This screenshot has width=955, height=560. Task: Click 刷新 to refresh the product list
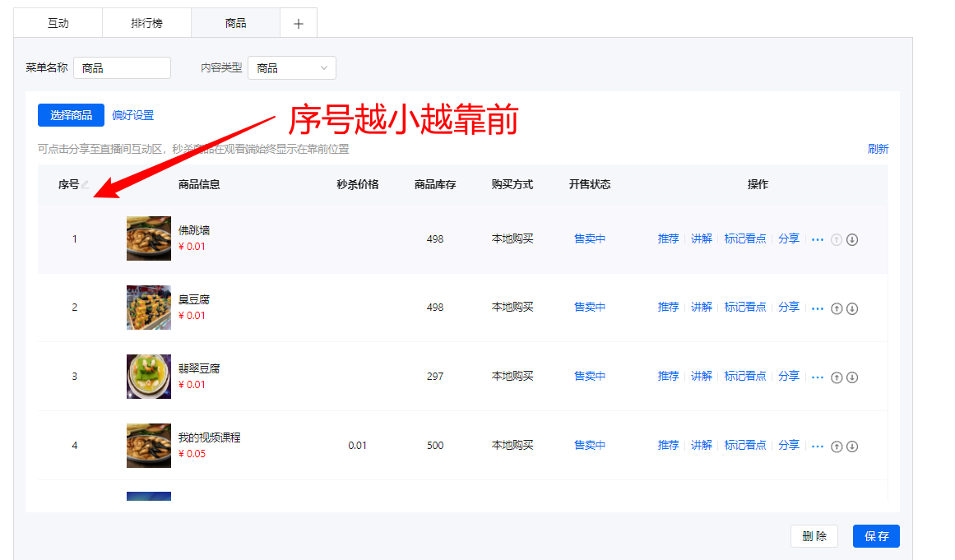coord(878,149)
